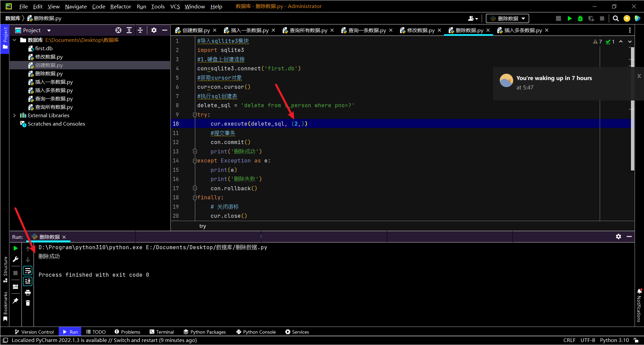Close the 查询一条数据.py editor tab

[391, 30]
